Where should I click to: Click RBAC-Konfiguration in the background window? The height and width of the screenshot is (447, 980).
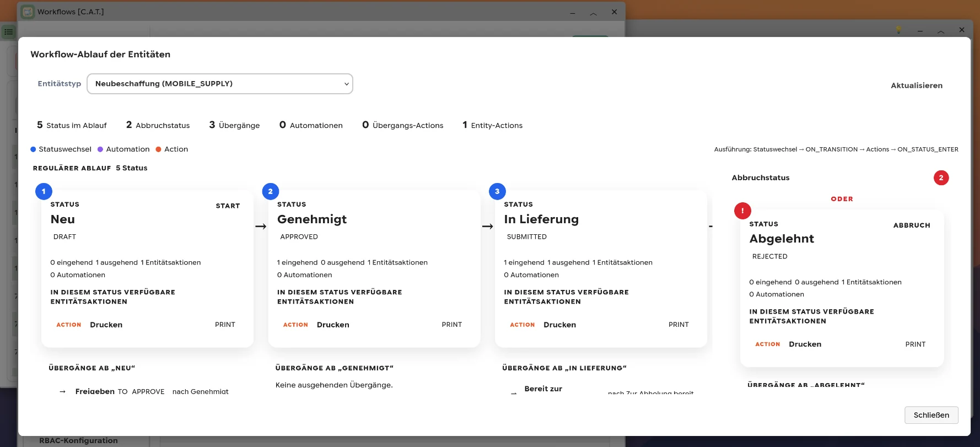pos(78,440)
